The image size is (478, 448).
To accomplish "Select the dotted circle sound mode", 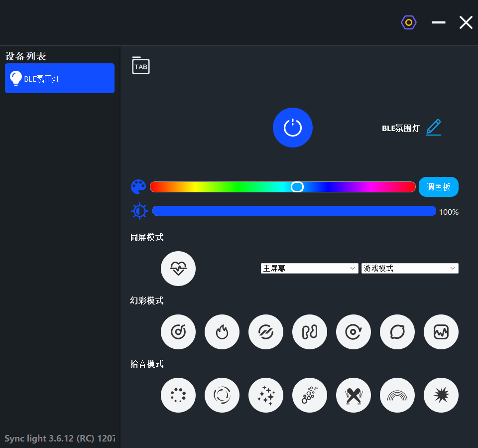I will click(178, 396).
